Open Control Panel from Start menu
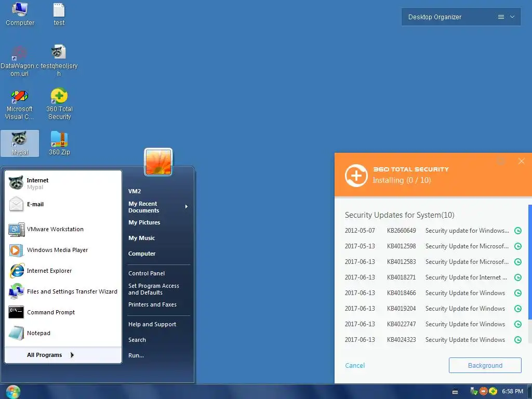 tap(147, 273)
